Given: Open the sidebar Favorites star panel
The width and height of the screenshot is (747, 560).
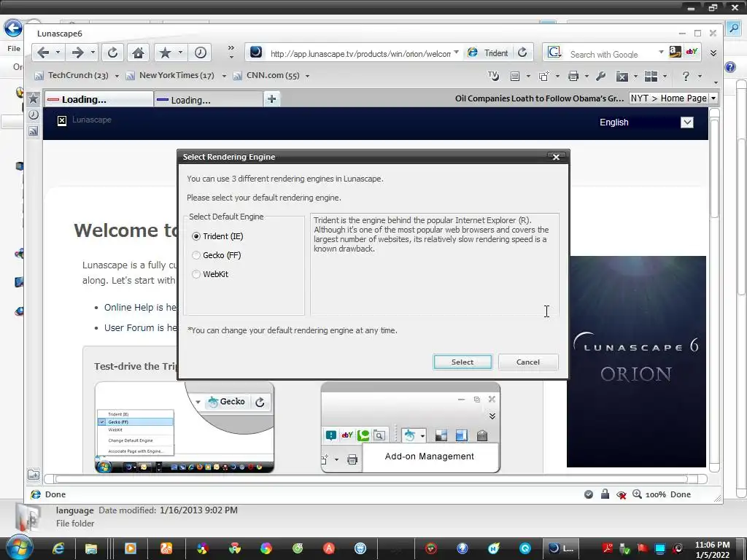Looking at the screenshot, I should pos(34,98).
